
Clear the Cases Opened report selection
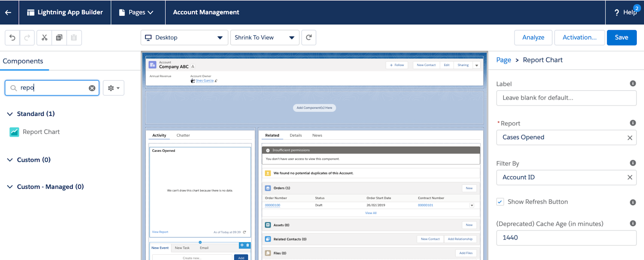click(x=630, y=138)
